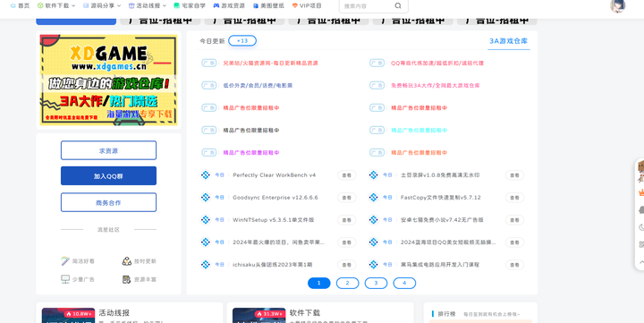Screen dimensions: 644x323
Task: Expand the 软件下载 dropdown arrow
Action: click(73, 5)
